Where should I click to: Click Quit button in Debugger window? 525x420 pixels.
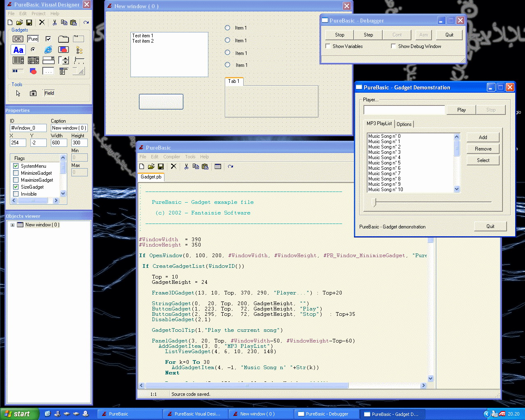pos(449,35)
